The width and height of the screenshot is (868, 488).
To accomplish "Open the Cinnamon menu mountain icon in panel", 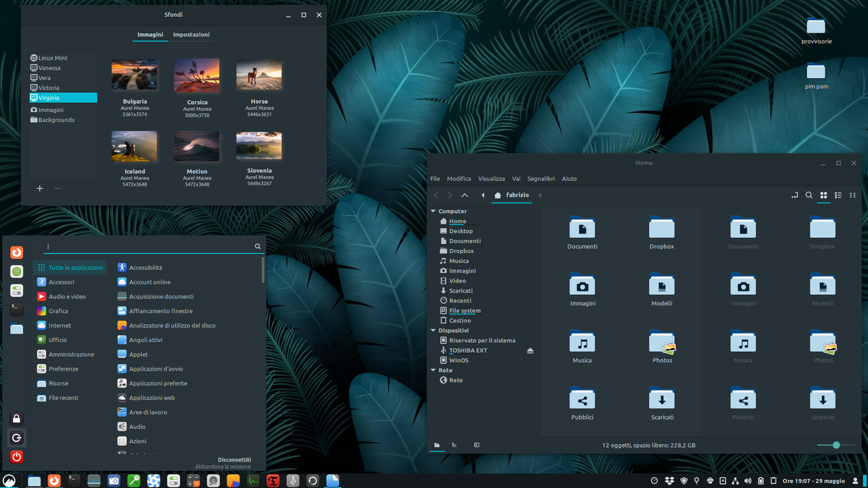I will tap(9, 481).
